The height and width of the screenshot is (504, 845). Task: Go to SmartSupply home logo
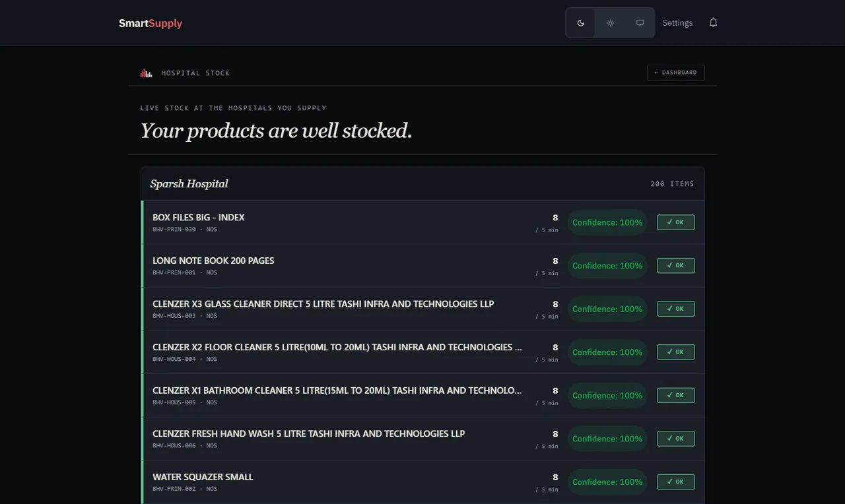tap(151, 23)
